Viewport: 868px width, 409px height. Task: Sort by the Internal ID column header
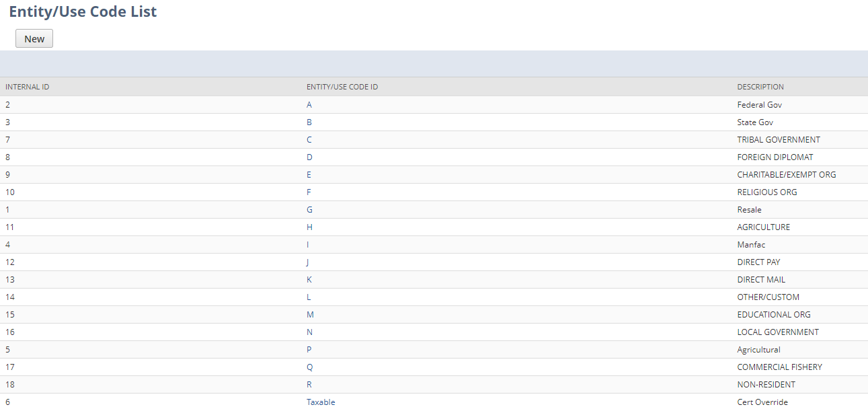click(x=27, y=87)
